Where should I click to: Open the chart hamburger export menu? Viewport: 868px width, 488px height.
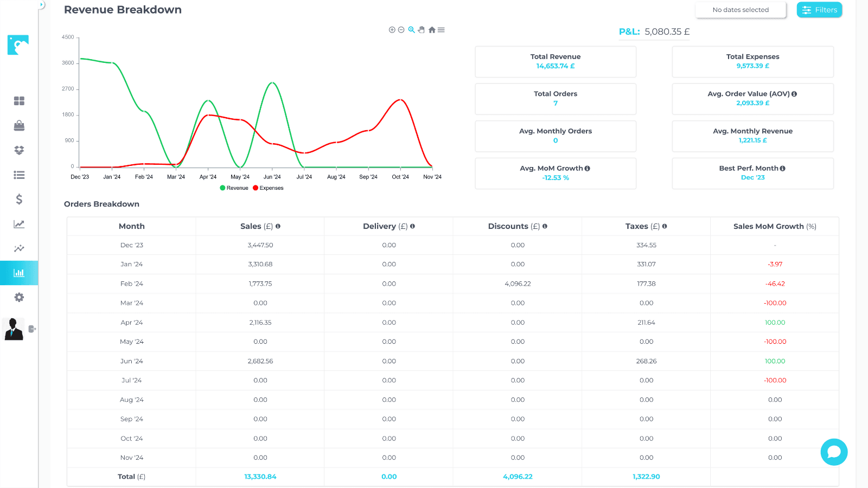coord(442,30)
